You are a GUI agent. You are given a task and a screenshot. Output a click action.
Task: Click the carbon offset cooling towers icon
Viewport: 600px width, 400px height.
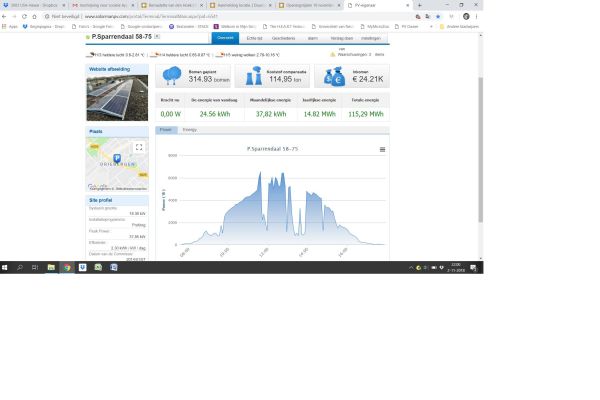point(251,77)
